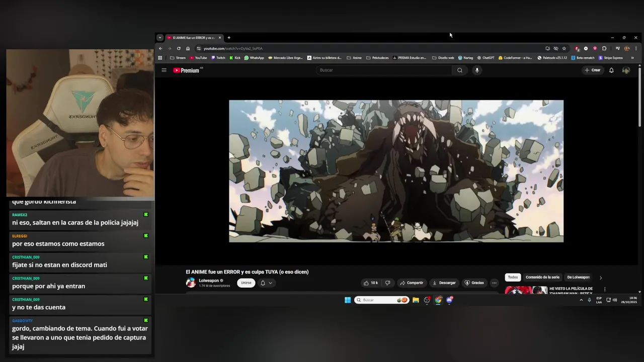The image size is (644, 362).
Task: Open the Anime bookmark folder
Action: 354,58
